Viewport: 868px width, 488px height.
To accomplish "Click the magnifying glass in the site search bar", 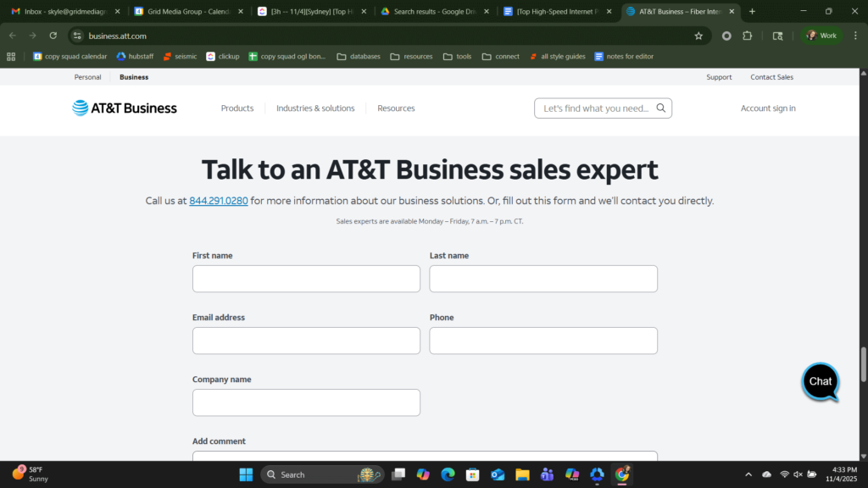I will click(x=660, y=108).
